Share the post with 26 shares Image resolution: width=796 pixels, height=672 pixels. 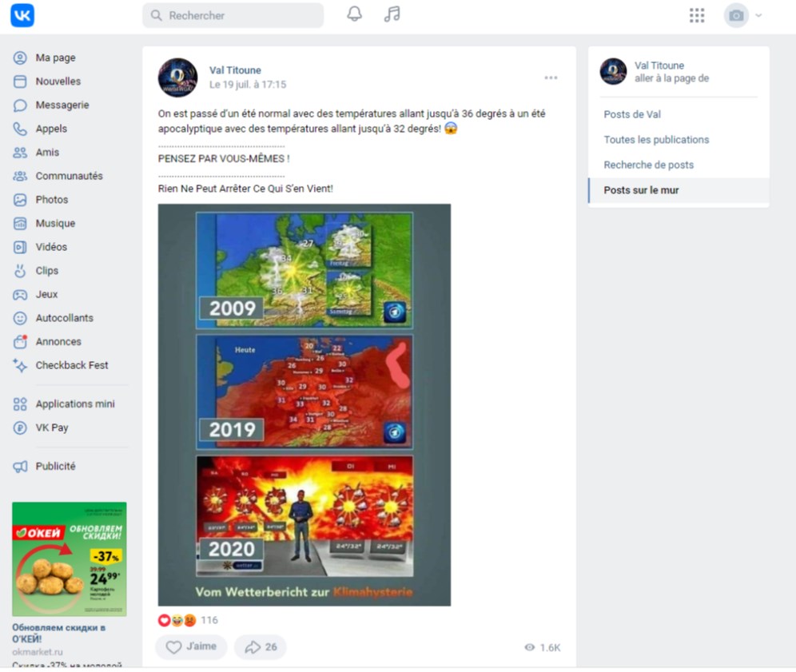[261, 646]
